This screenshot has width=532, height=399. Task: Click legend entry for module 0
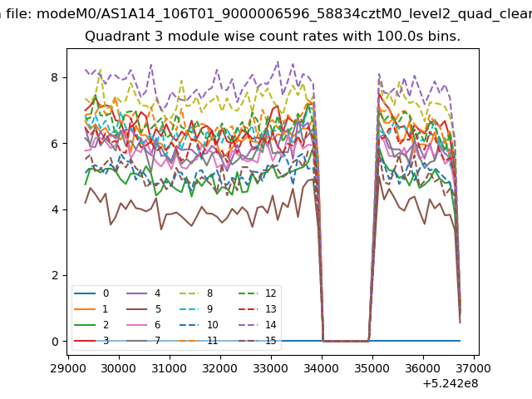91,293
